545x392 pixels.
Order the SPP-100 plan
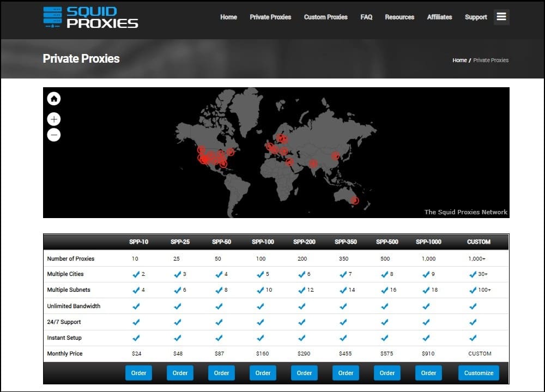pyautogui.click(x=263, y=373)
